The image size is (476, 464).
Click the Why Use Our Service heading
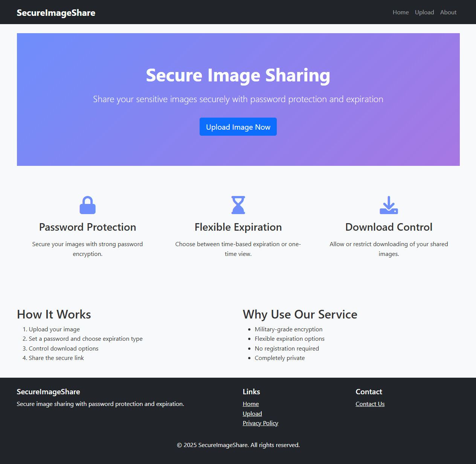pos(300,314)
